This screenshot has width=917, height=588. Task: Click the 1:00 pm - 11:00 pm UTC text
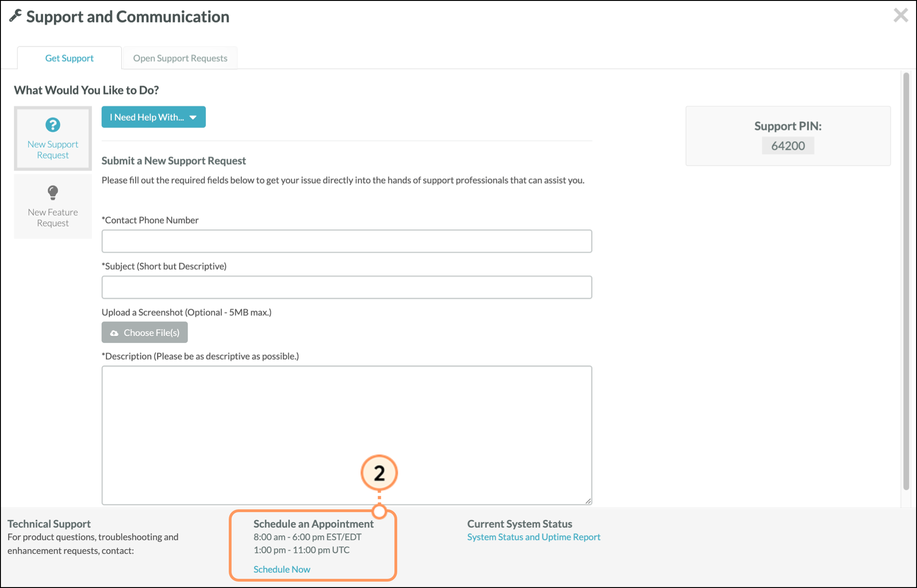302,550
